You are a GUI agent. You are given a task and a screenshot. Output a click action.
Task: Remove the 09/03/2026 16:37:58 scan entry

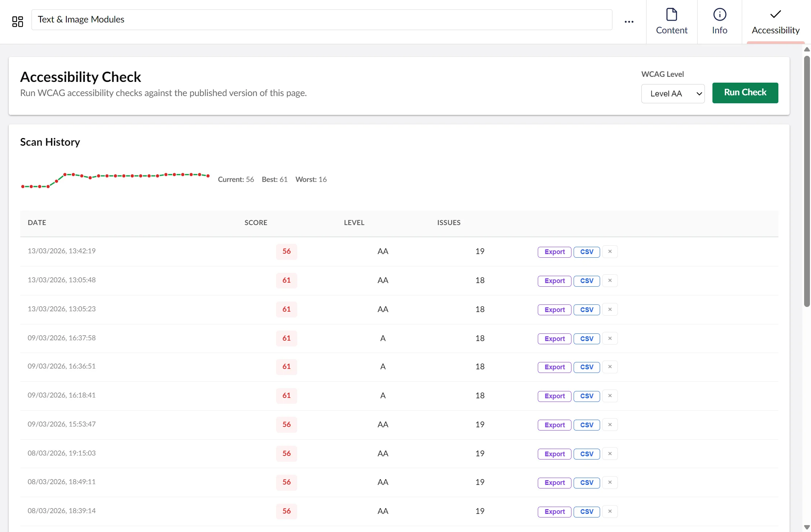click(x=610, y=338)
